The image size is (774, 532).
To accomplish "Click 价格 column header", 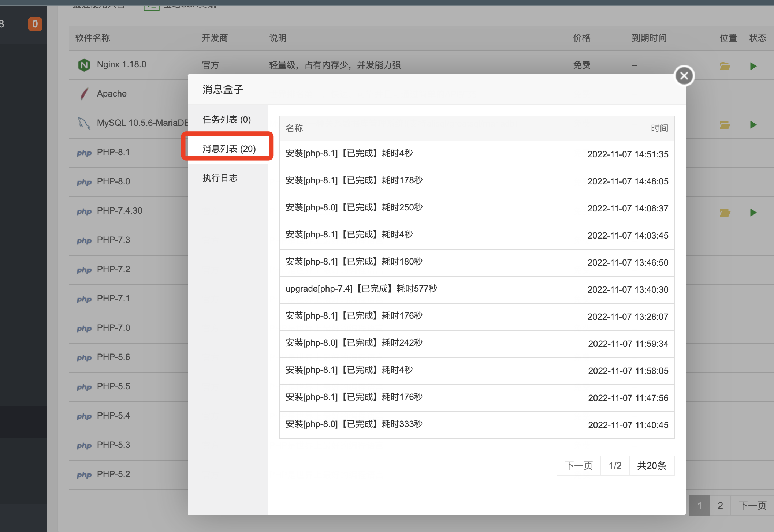I will tap(582, 38).
